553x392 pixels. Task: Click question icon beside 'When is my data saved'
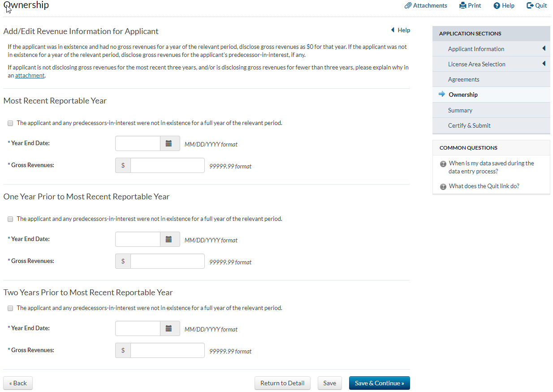(x=443, y=164)
